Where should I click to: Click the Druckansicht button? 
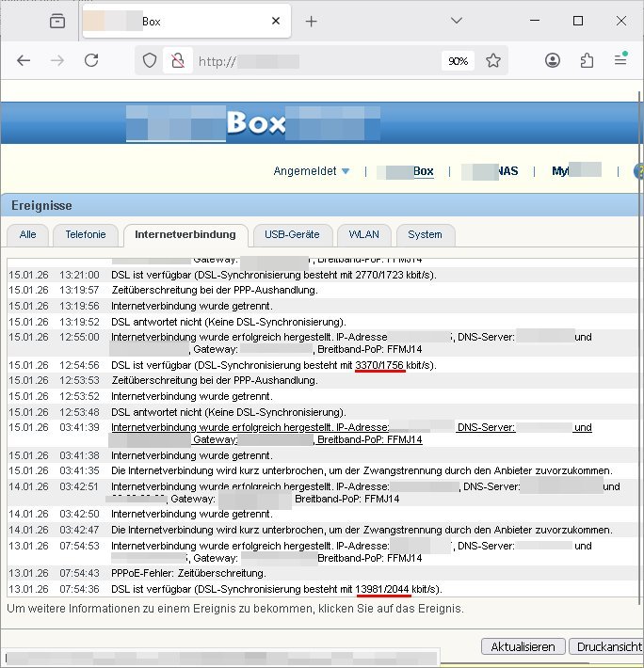(607, 647)
